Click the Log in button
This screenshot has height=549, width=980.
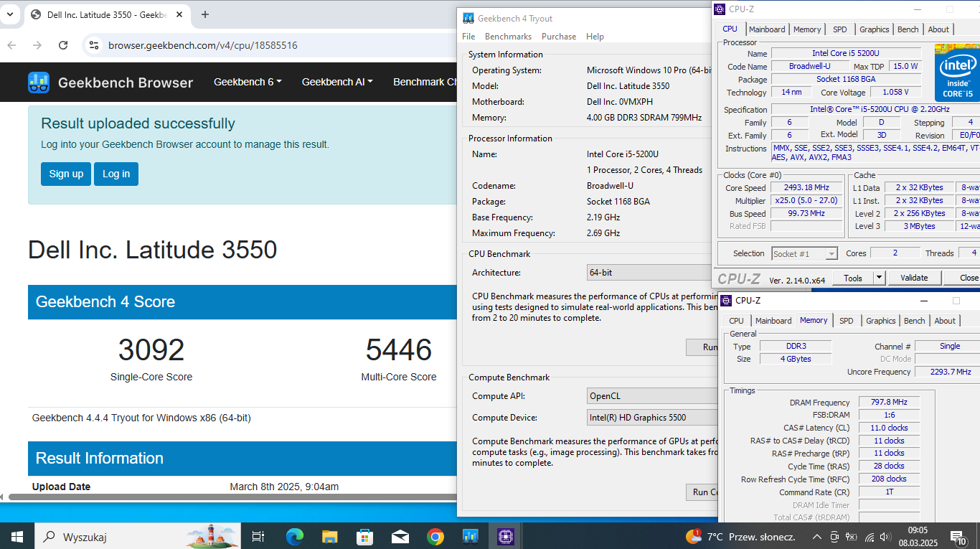point(116,174)
